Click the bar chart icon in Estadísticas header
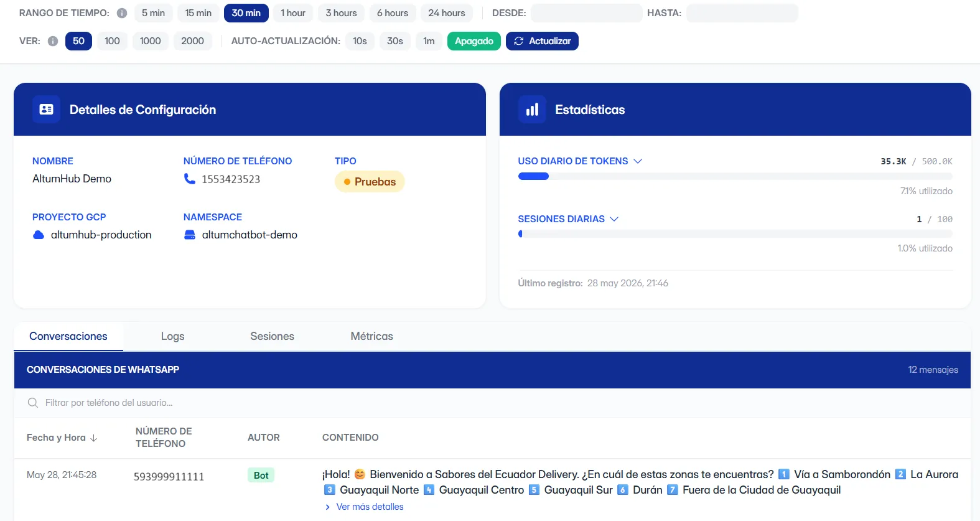The height and width of the screenshot is (521, 980). [x=532, y=110]
